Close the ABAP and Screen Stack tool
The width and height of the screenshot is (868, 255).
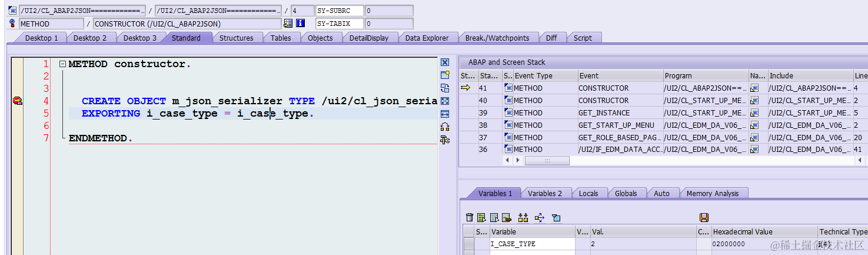click(445, 62)
